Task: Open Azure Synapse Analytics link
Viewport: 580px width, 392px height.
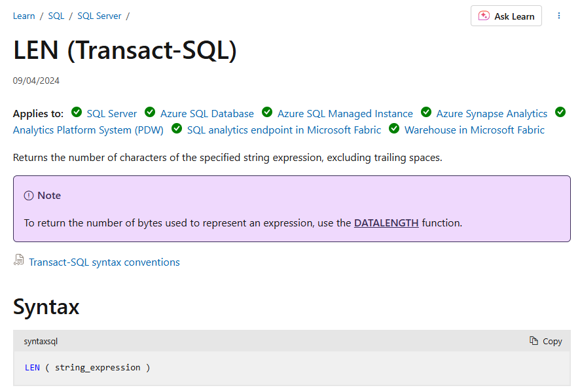Action: pyautogui.click(x=492, y=113)
